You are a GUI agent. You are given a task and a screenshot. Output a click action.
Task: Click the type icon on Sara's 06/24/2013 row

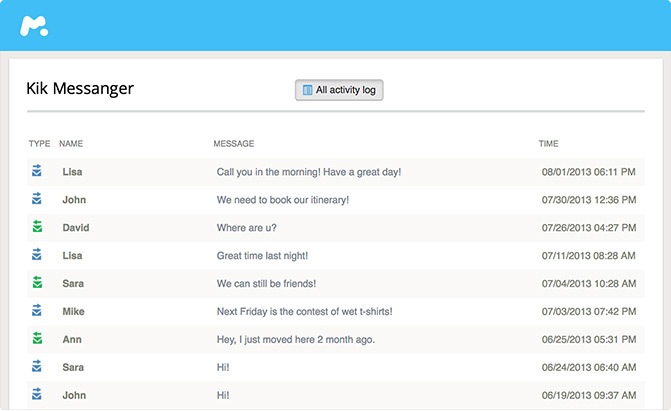[x=37, y=366]
